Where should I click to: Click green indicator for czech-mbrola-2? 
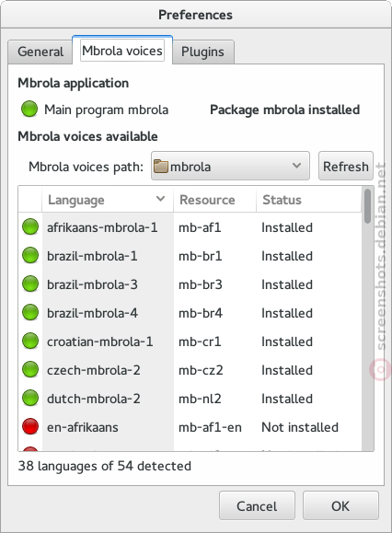point(30,370)
